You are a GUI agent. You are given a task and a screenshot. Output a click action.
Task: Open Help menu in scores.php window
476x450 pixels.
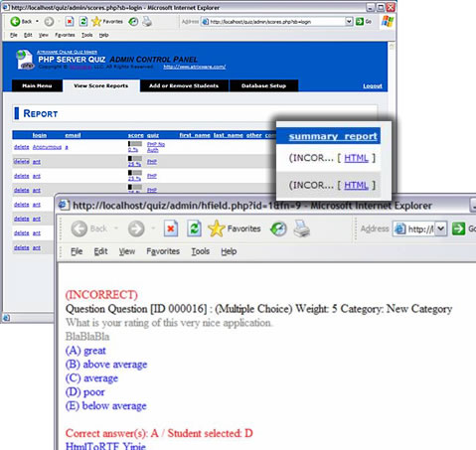103,35
